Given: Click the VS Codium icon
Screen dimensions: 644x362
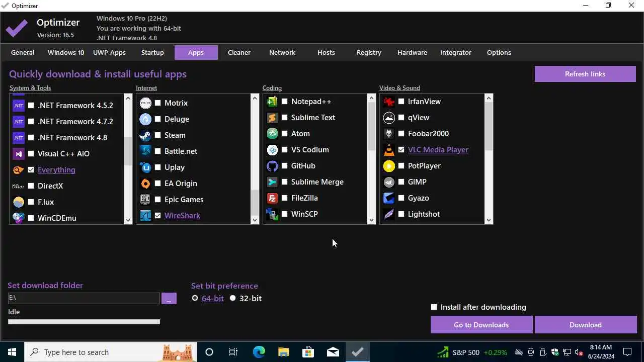Looking at the screenshot, I should click(x=272, y=150).
